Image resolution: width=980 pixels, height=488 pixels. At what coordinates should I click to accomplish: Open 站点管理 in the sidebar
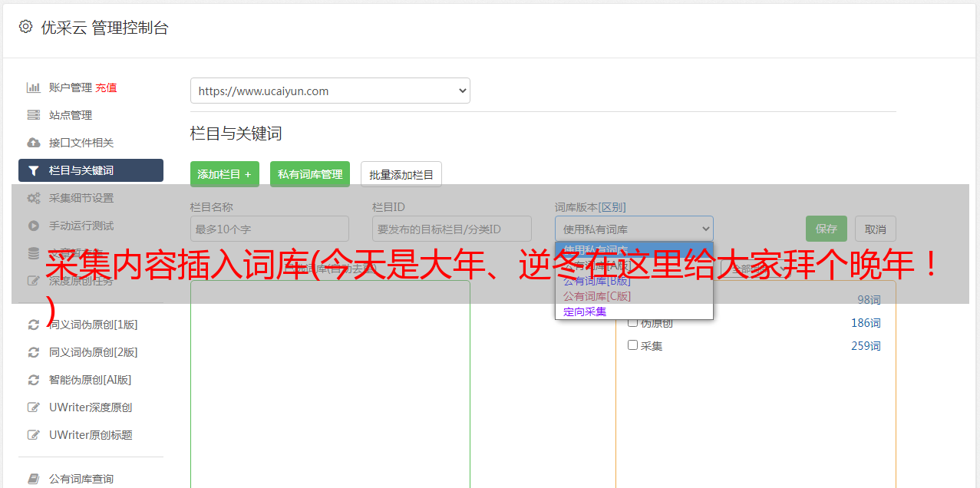tap(71, 115)
